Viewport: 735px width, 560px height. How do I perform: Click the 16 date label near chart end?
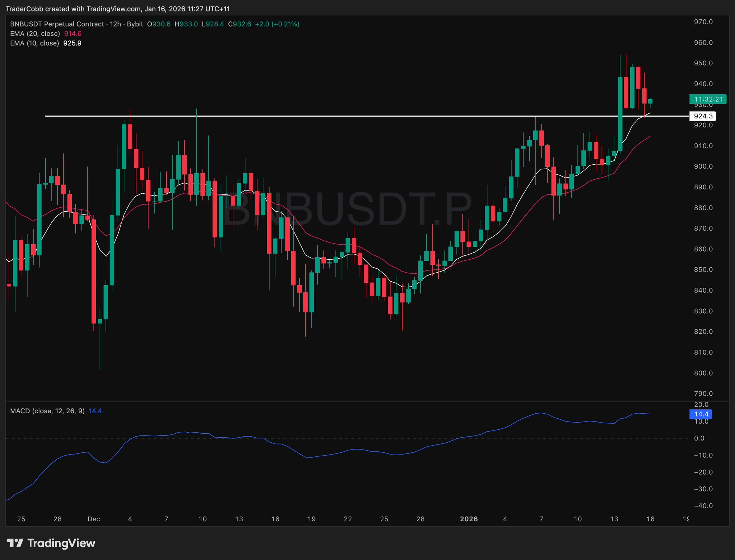pyautogui.click(x=650, y=519)
